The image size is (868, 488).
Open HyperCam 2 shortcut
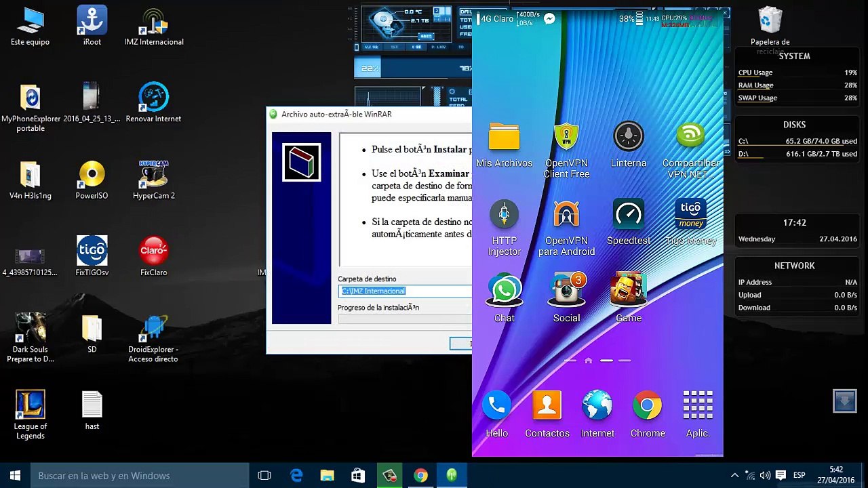(x=154, y=180)
